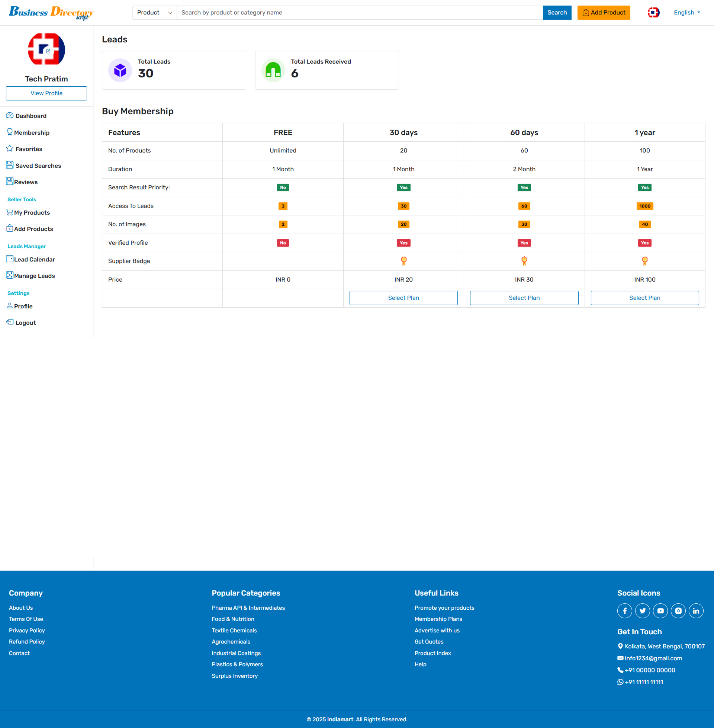This screenshot has width=714, height=728.
Task: Click the Facebook social icon
Action: 624,610
